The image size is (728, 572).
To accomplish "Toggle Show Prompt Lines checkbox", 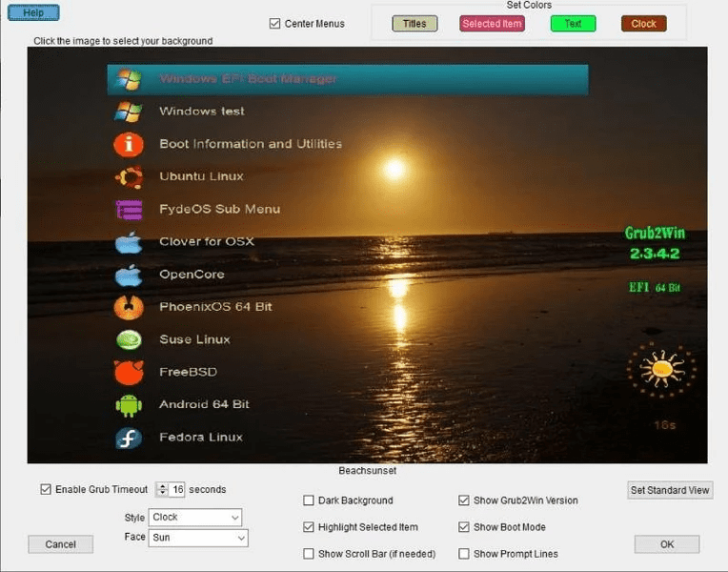I will coord(463,554).
